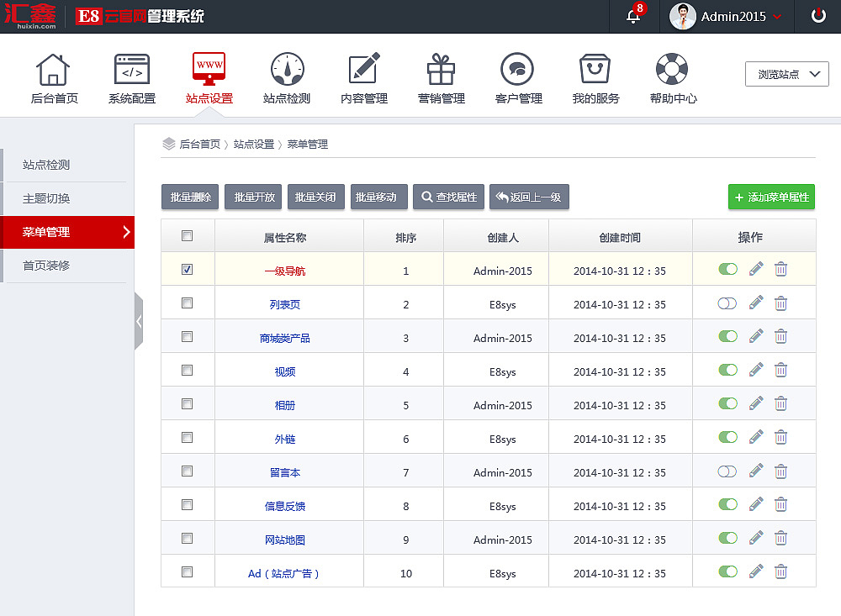Click the 客户管理 chat bubble icon

518,71
